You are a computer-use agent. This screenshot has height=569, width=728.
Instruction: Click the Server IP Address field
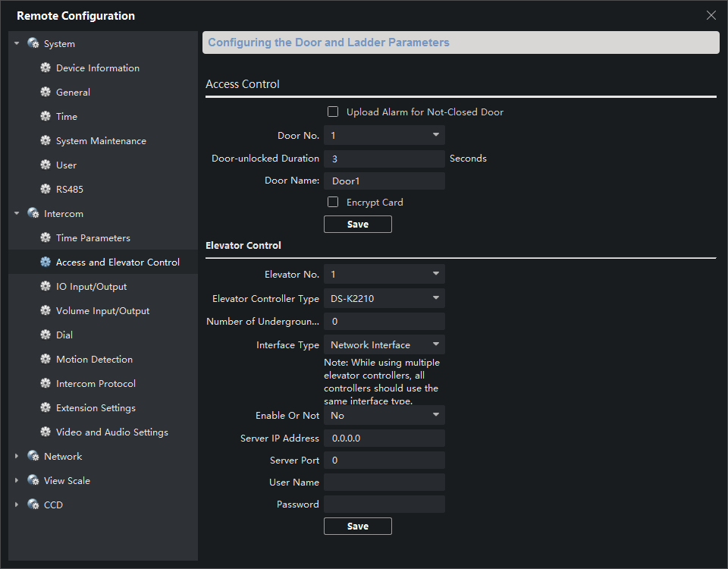(384, 439)
